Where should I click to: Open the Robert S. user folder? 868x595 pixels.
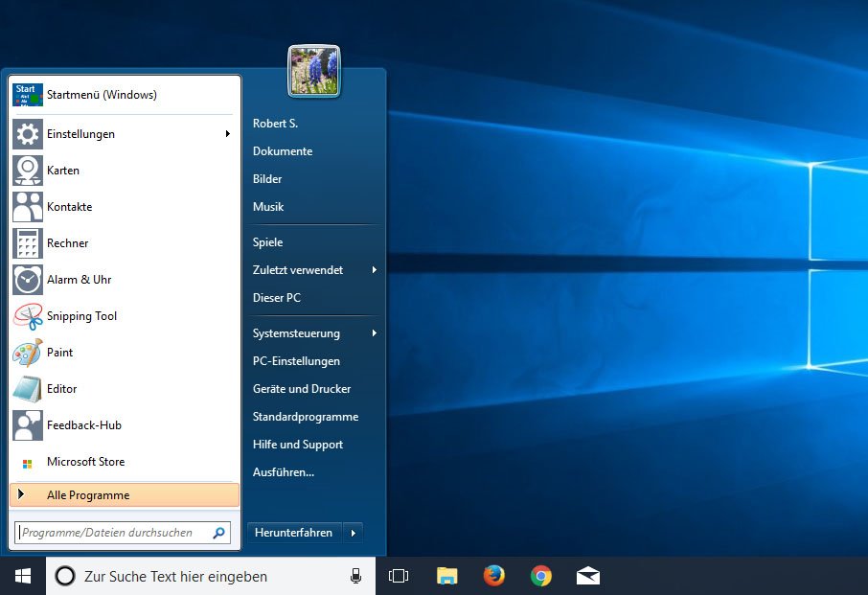tap(275, 124)
